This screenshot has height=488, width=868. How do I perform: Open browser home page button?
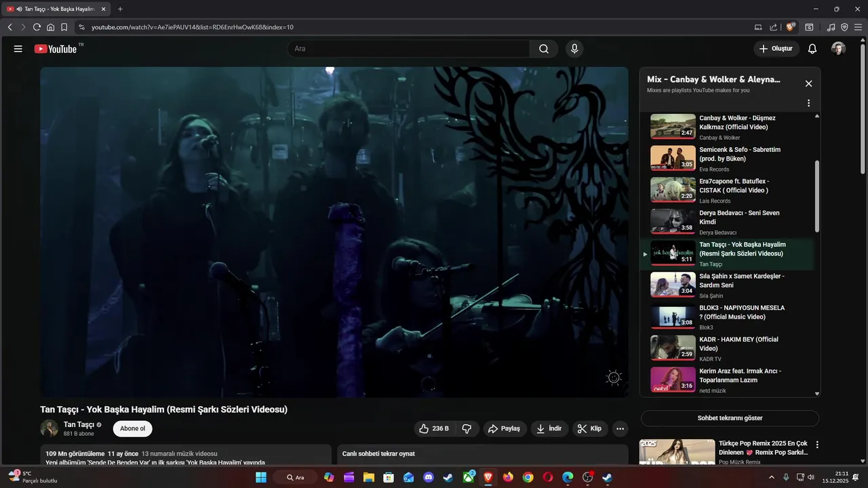coord(50,27)
